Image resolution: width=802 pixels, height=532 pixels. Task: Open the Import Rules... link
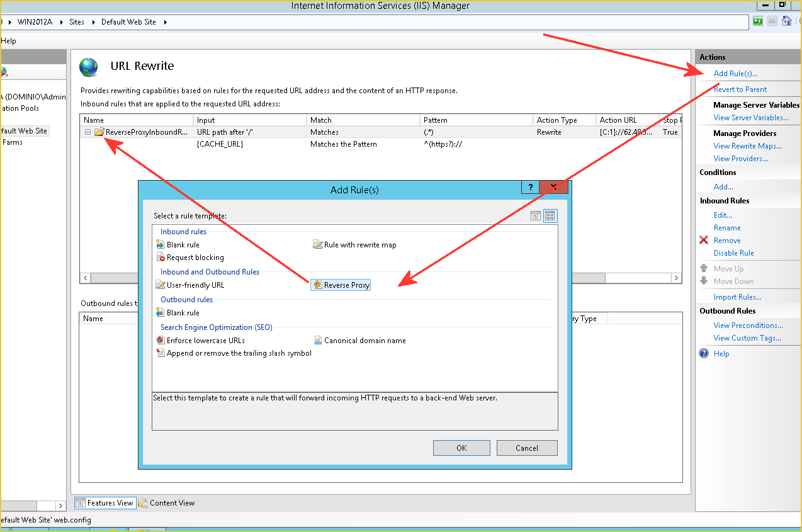tap(737, 297)
